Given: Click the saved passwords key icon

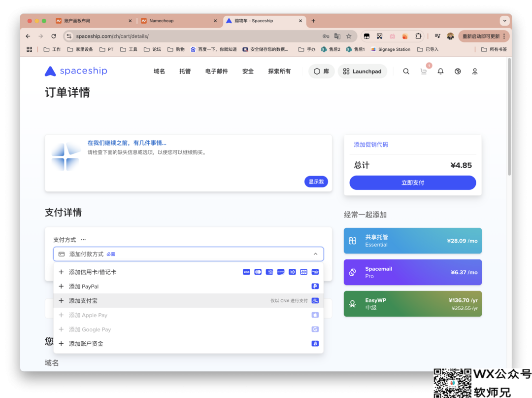Looking at the screenshot, I should click(326, 36).
